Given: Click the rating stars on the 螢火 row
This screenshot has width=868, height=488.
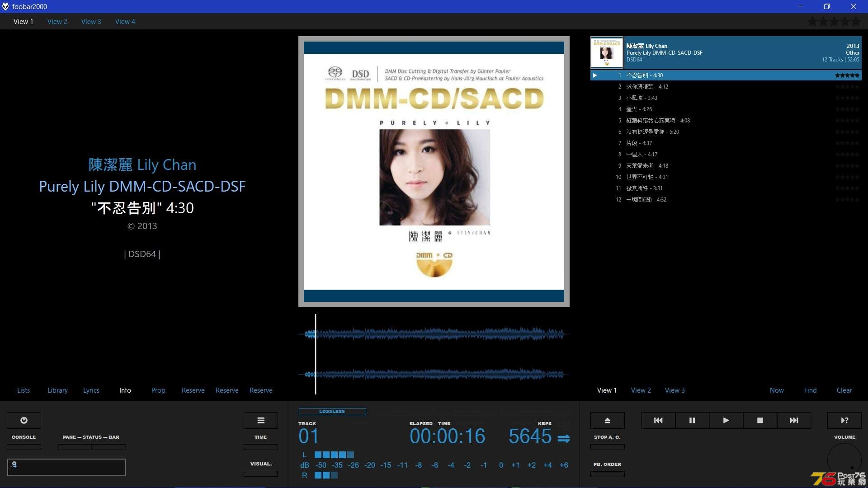Looking at the screenshot, I should click(x=847, y=109).
